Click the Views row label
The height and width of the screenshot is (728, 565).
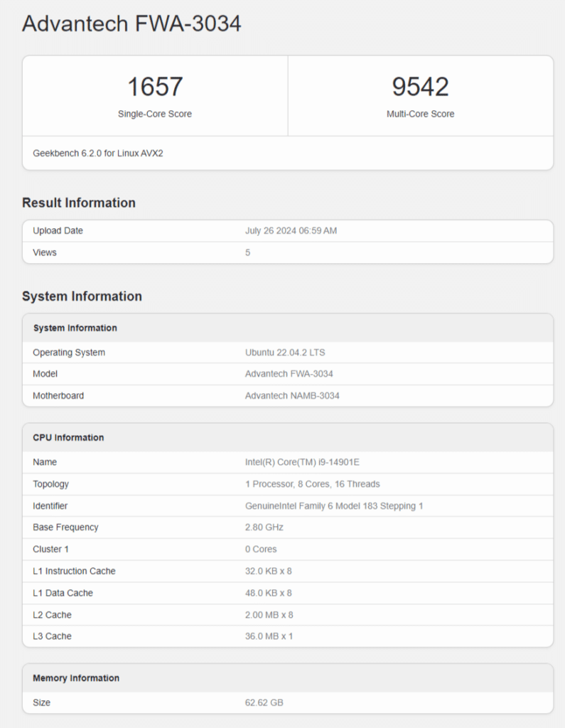point(45,252)
